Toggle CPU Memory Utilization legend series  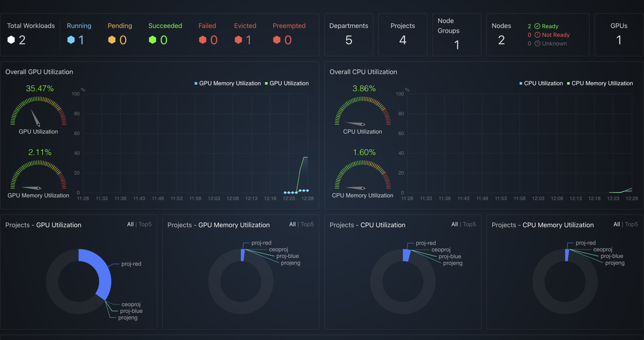click(x=599, y=84)
